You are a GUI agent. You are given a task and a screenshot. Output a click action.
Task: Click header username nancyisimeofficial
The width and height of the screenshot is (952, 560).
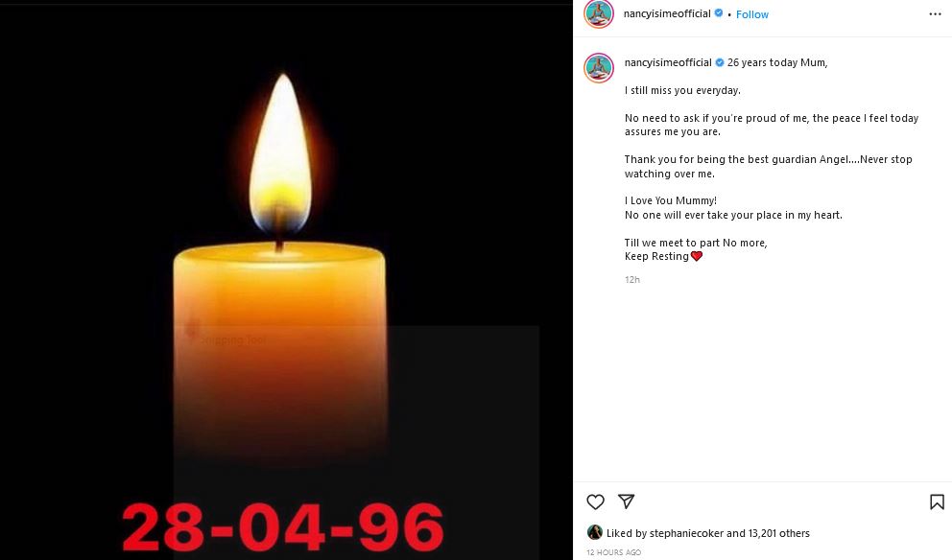tap(667, 14)
